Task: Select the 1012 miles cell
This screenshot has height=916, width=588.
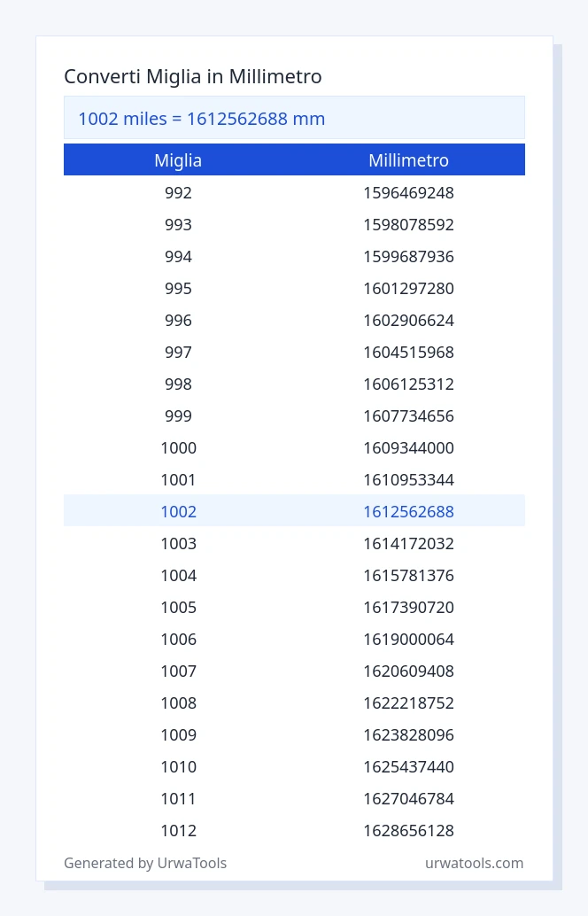Action: pos(178,831)
